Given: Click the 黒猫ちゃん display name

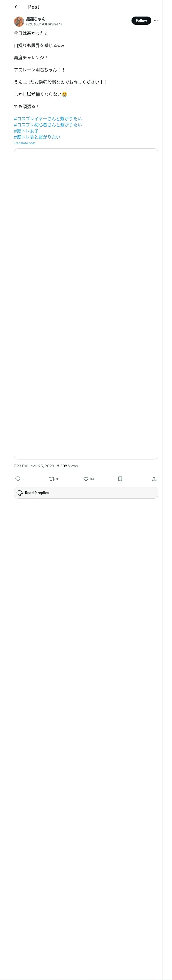Looking at the screenshot, I should coord(35,19).
